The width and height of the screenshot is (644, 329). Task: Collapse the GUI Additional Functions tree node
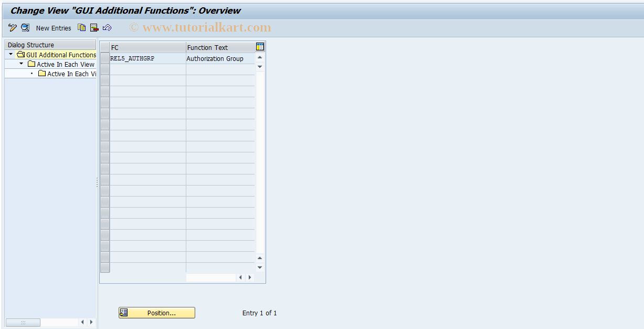10,55
